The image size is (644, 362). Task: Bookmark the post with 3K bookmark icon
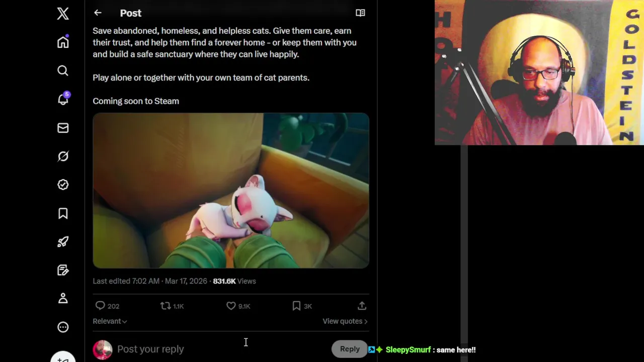(x=296, y=306)
